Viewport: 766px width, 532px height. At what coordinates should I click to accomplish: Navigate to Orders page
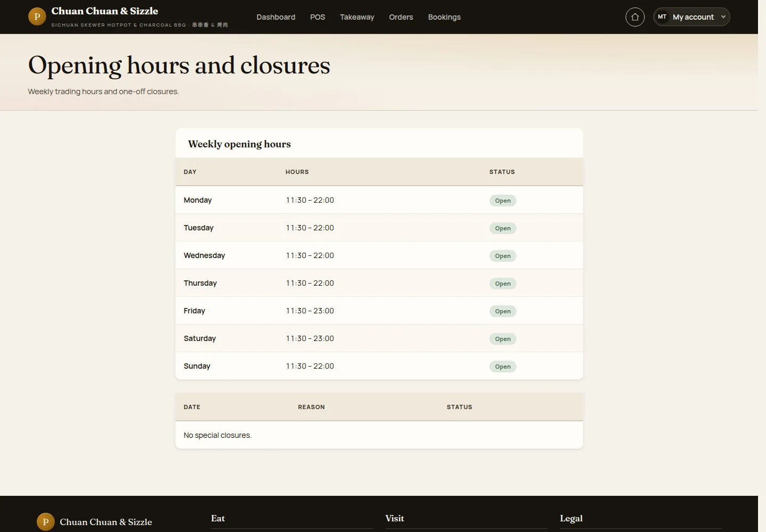401,17
